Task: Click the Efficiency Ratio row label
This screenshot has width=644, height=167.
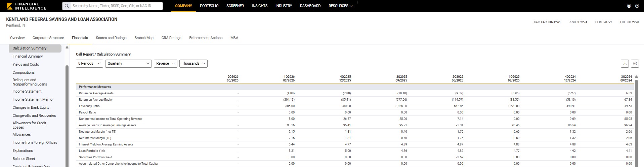Action: [89, 106]
